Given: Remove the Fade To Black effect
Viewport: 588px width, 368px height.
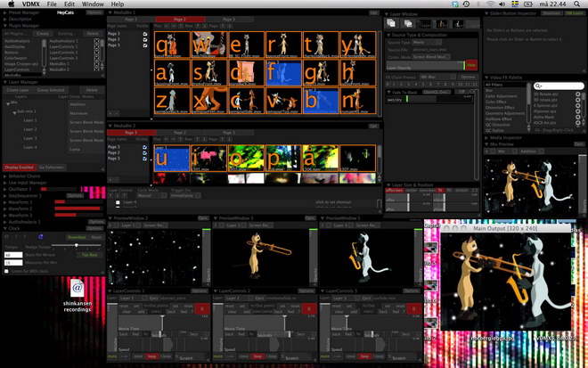Looking at the screenshot, I should [472, 92].
